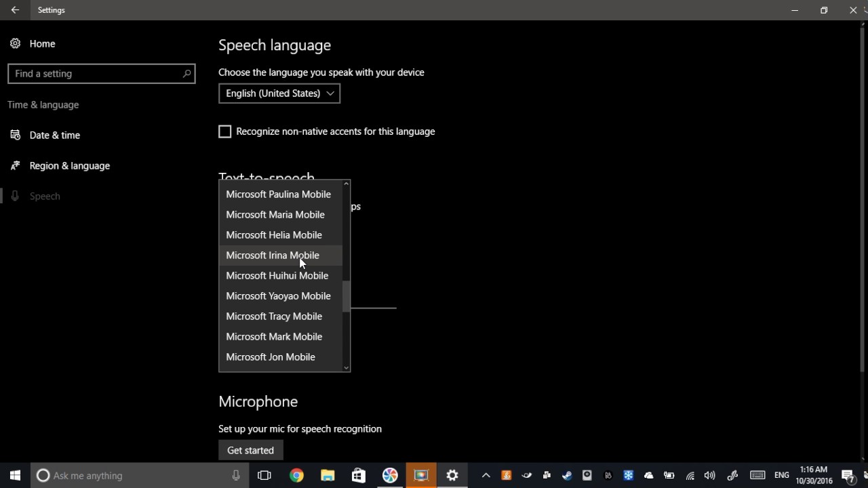Viewport: 868px width, 488px height.
Task: Open Home via the gear icon
Action: click(15, 43)
